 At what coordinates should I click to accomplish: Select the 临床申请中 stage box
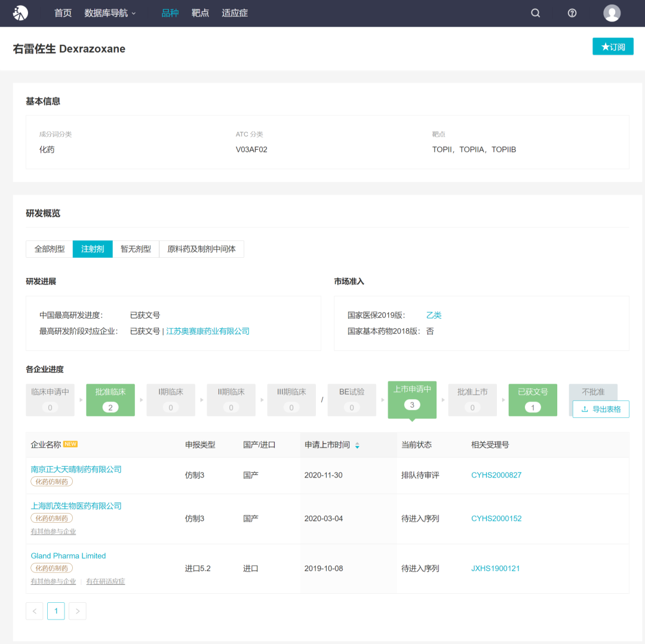(50, 400)
